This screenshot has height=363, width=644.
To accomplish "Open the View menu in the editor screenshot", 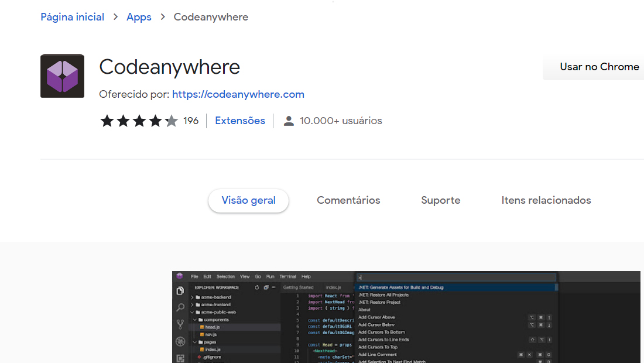I will [245, 277].
